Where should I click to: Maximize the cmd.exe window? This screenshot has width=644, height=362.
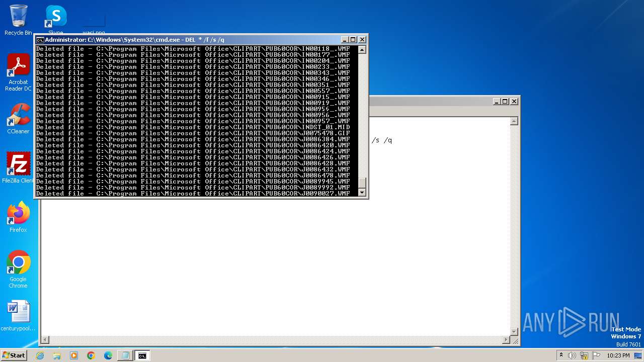[353, 40]
